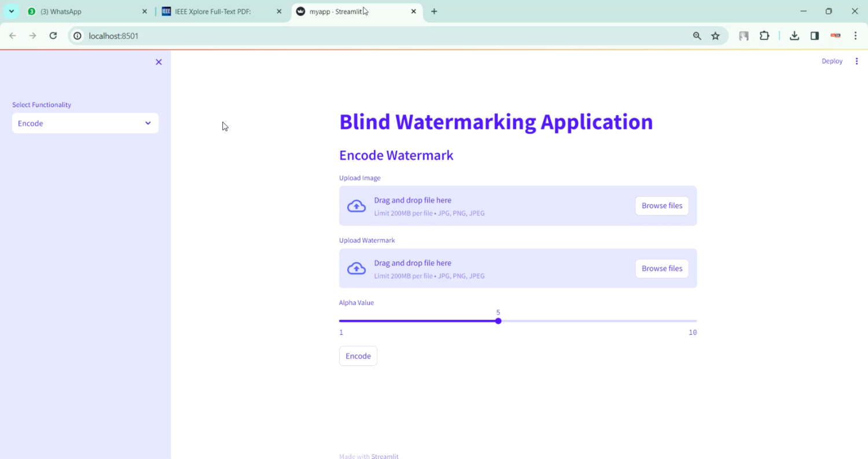Open the new tab plus button
The height and width of the screenshot is (459, 868).
434,12
